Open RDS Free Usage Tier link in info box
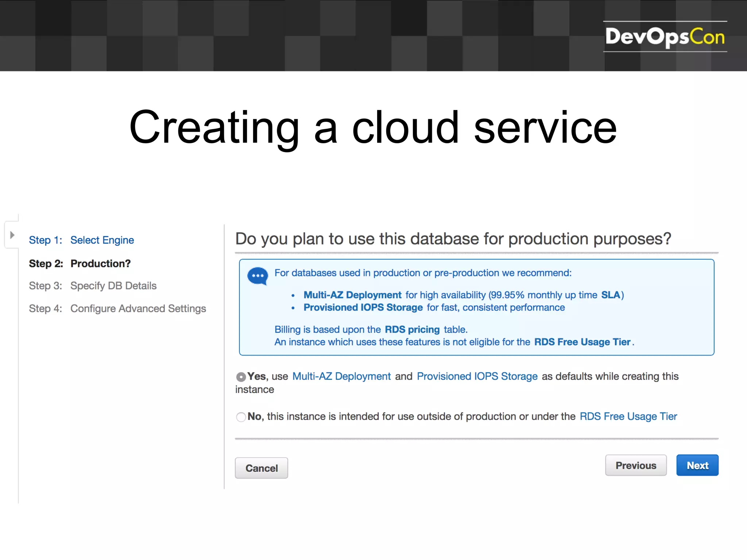The height and width of the screenshot is (560, 747). click(582, 342)
